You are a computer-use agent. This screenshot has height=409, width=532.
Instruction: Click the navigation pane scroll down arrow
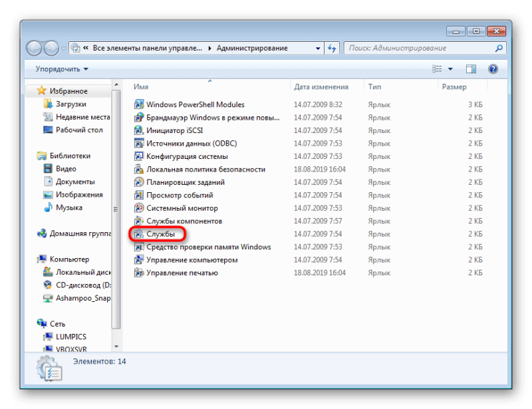pos(116,346)
